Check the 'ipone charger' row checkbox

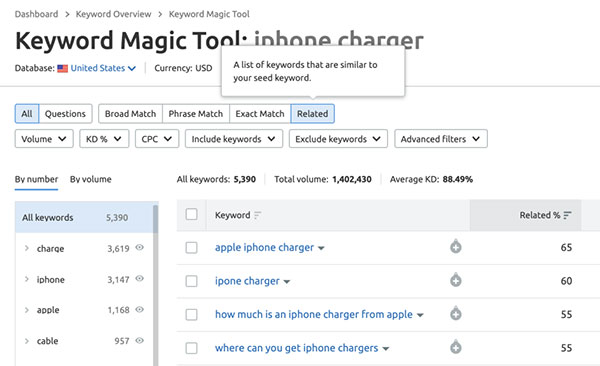pos(191,281)
